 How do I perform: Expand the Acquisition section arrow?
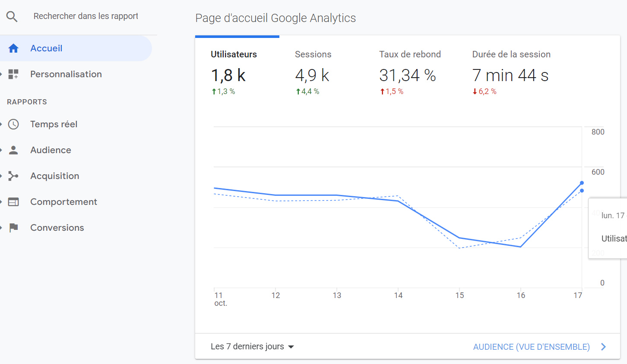coord(1,176)
